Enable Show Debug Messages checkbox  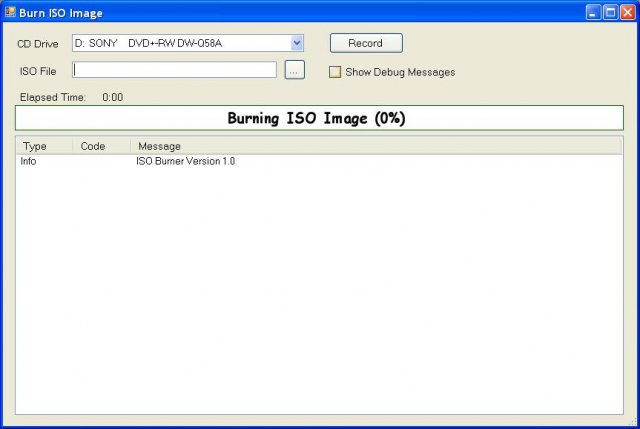click(x=335, y=72)
